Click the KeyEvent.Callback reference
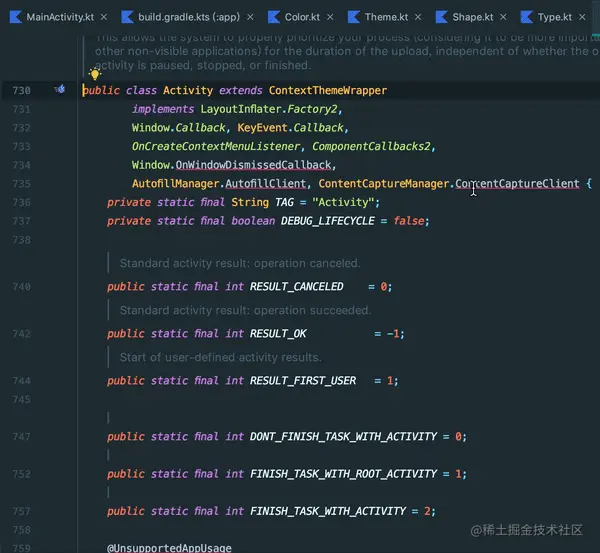The image size is (600, 553). pos(290,128)
